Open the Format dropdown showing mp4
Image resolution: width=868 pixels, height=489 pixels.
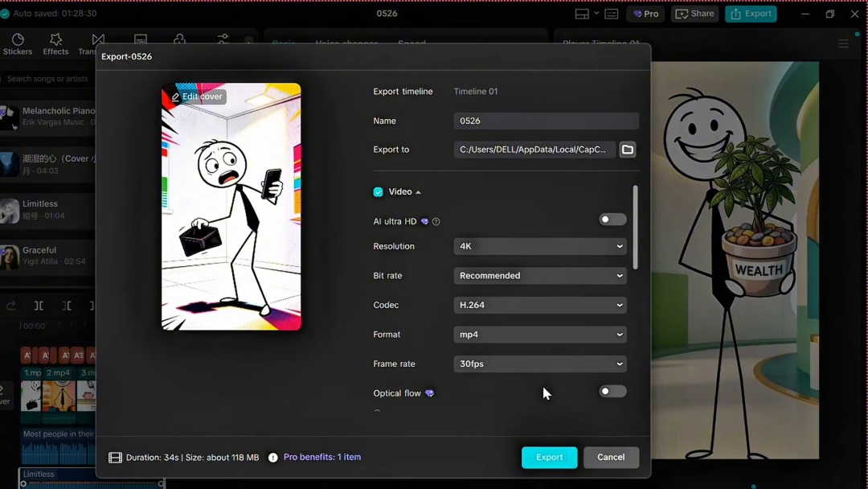540,335
